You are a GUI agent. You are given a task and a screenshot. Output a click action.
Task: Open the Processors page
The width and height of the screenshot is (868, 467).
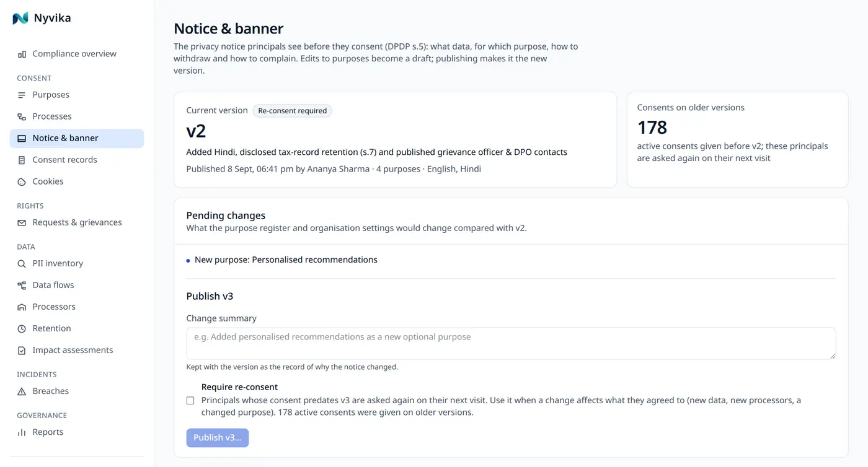[77, 307]
